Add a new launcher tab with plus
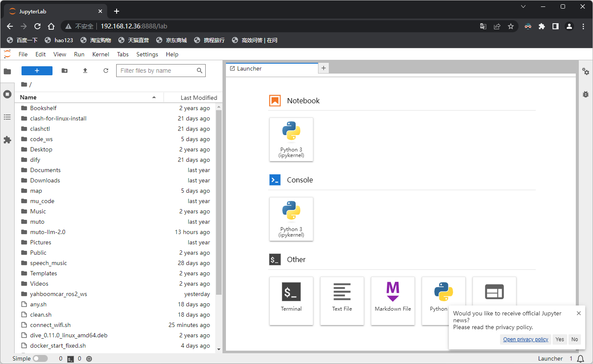This screenshot has width=593, height=364. coord(324,68)
